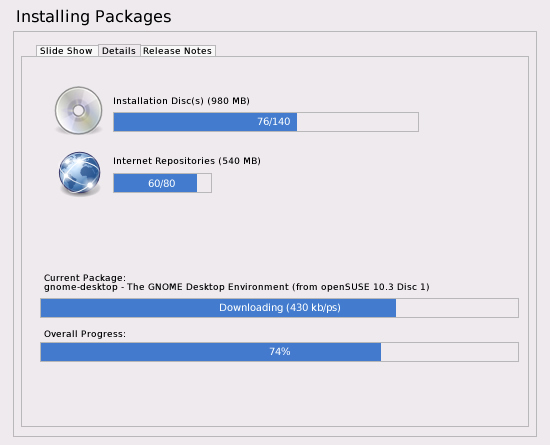This screenshot has width=550, height=445.
Task: Click the unfilled part of the disc progress bar
Action: click(357, 122)
